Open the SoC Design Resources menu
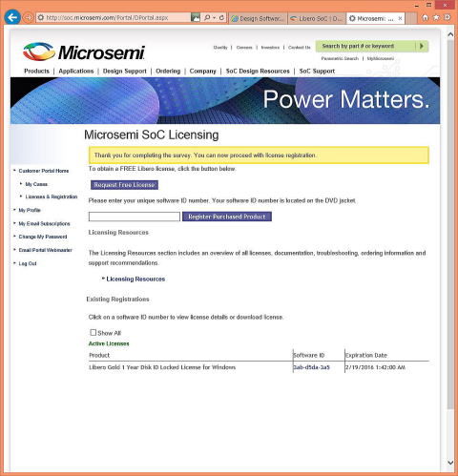 [x=258, y=71]
